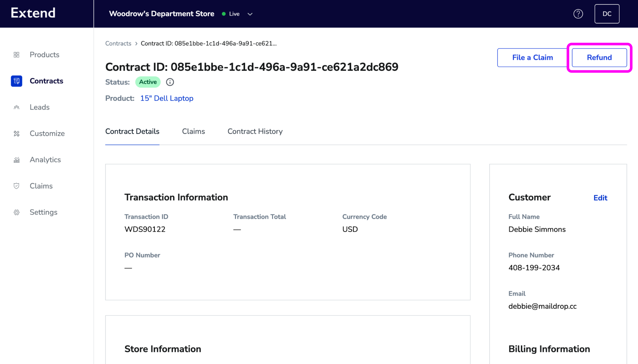Open Customize in the sidebar
The width and height of the screenshot is (638, 364).
point(47,134)
